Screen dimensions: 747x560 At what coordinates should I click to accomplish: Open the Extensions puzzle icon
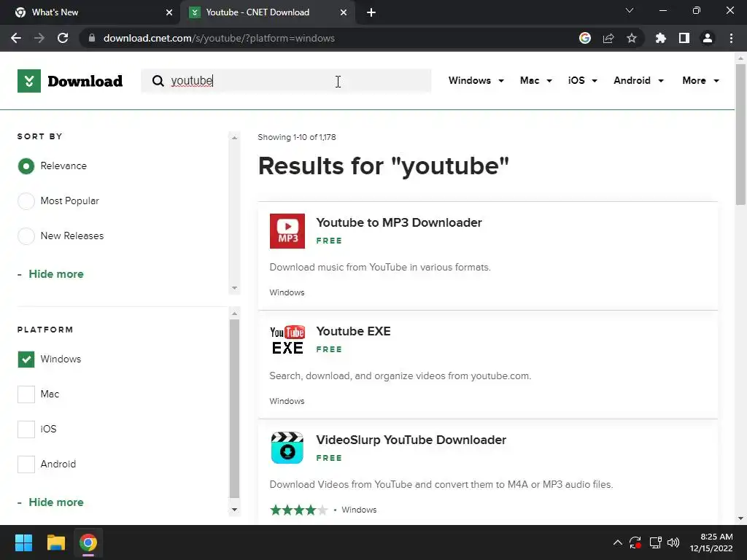[661, 38]
